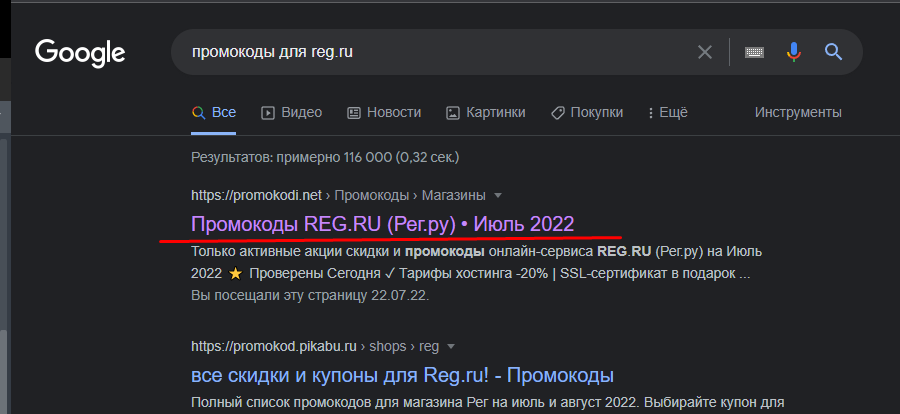
Task: Open the on-screen keyboard icon
Action: [x=754, y=52]
